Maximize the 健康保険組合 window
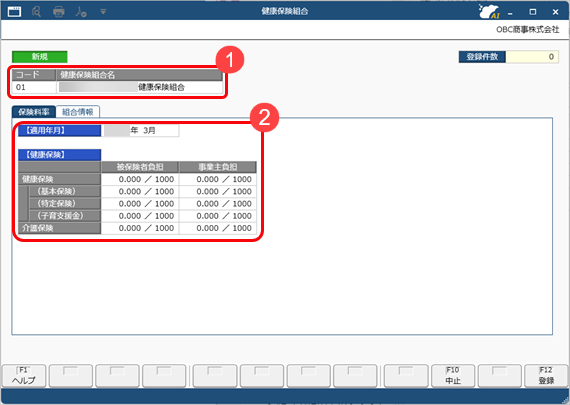 [533, 12]
